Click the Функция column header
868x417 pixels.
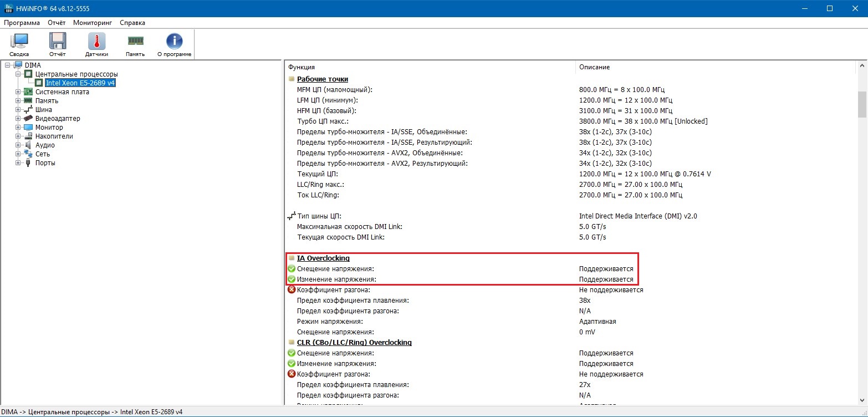coord(430,67)
